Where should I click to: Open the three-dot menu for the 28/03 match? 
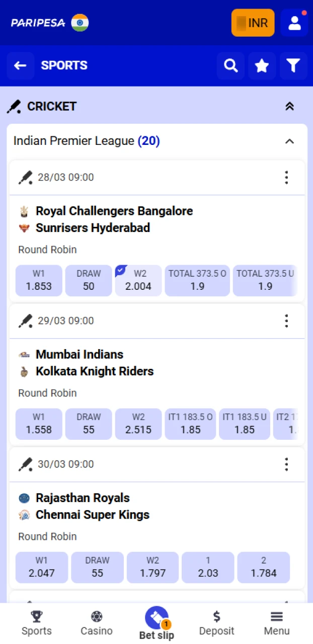coord(286,177)
